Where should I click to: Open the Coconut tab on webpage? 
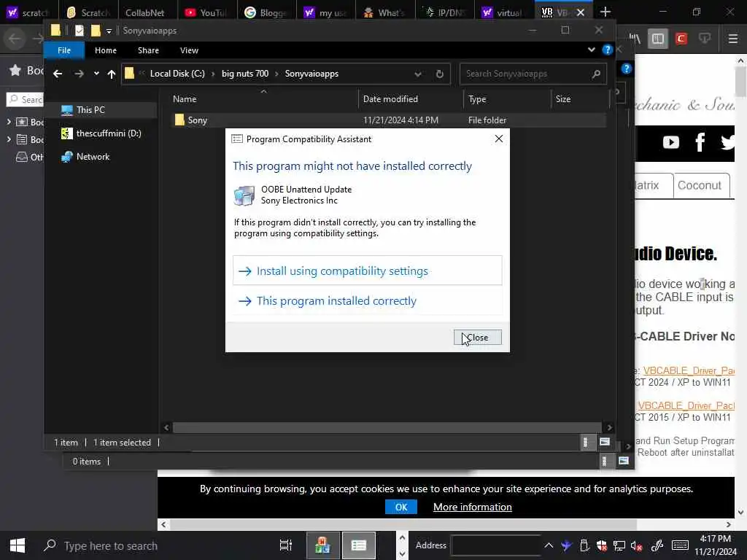701,186
